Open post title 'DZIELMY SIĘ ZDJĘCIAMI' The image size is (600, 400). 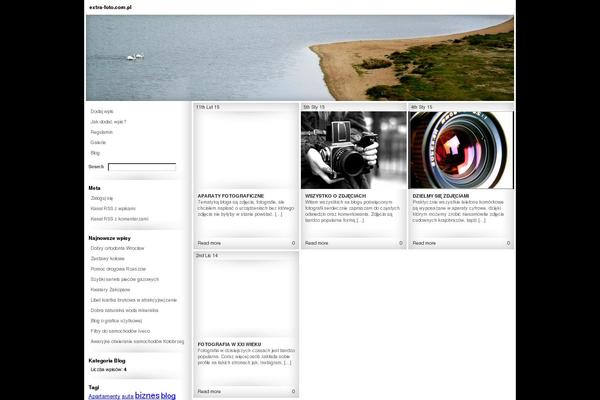[440, 196]
